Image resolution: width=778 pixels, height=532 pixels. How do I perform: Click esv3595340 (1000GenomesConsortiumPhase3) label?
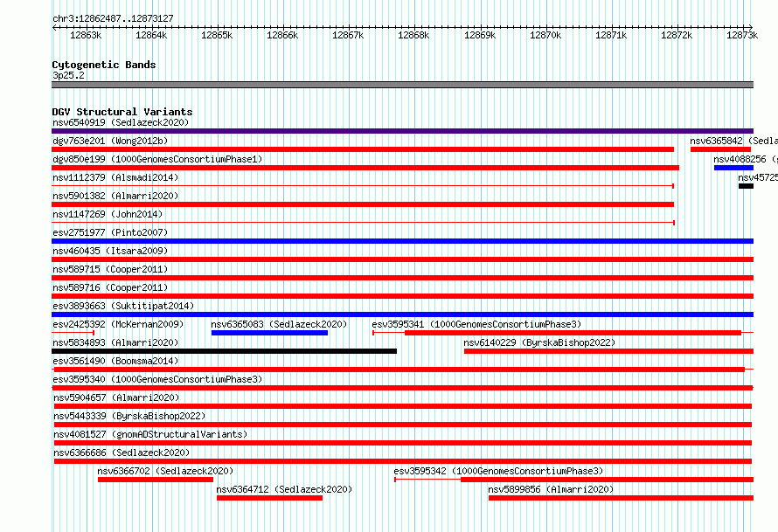157,379
